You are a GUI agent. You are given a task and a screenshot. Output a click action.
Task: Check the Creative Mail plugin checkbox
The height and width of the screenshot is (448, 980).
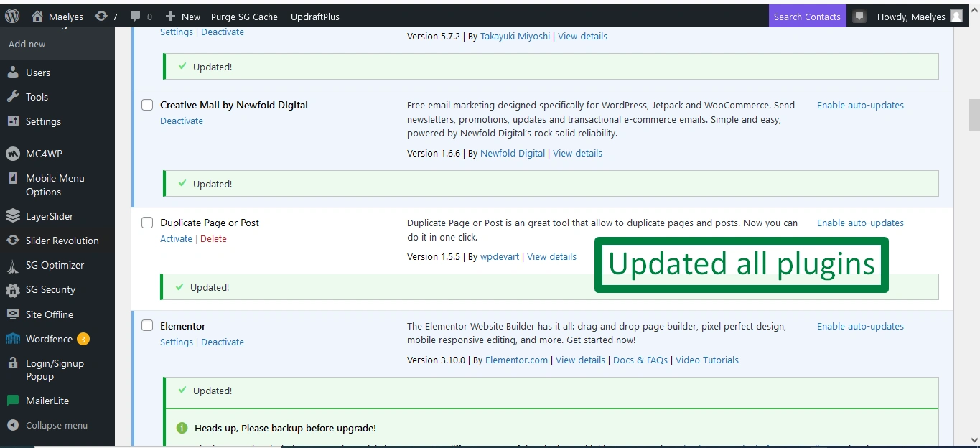tap(147, 105)
